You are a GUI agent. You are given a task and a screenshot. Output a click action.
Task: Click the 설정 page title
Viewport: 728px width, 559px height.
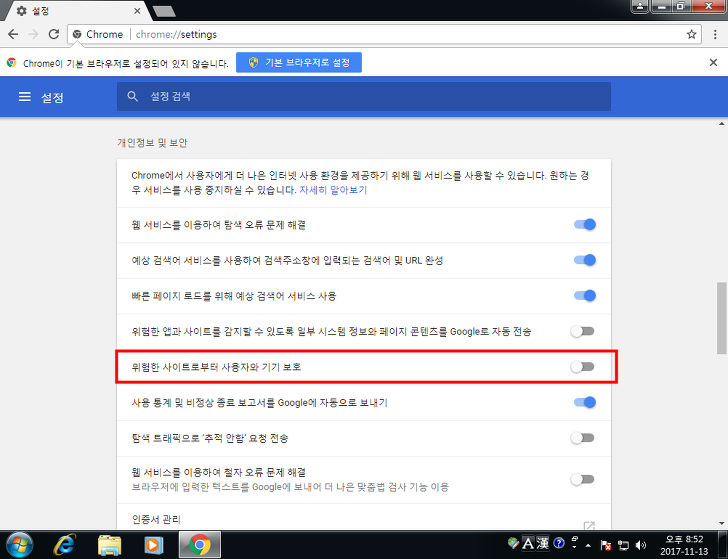pos(52,98)
